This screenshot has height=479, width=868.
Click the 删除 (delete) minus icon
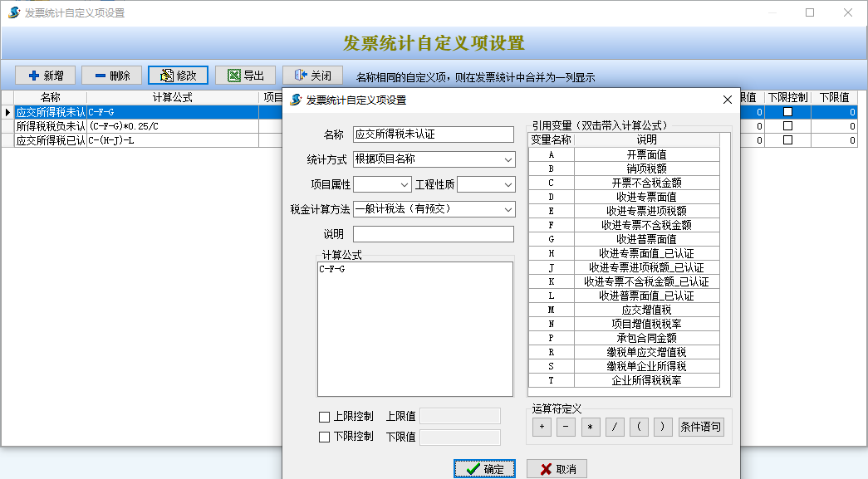point(100,76)
